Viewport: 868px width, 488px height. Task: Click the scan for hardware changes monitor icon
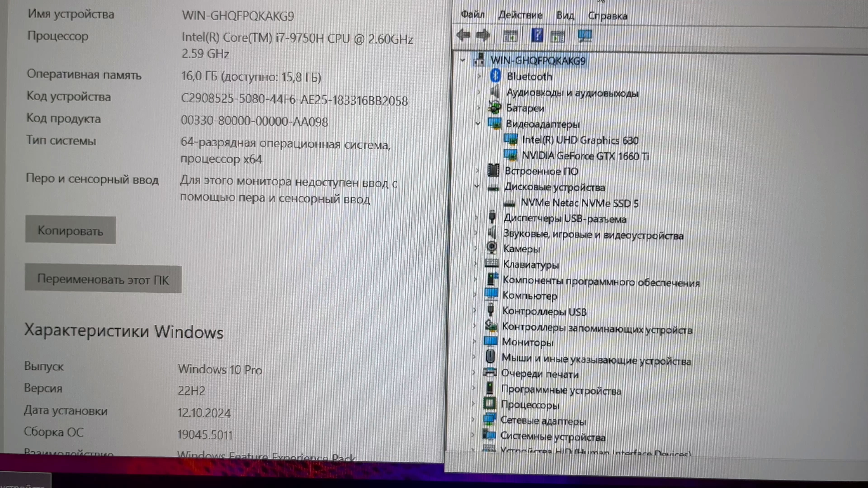point(585,36)
